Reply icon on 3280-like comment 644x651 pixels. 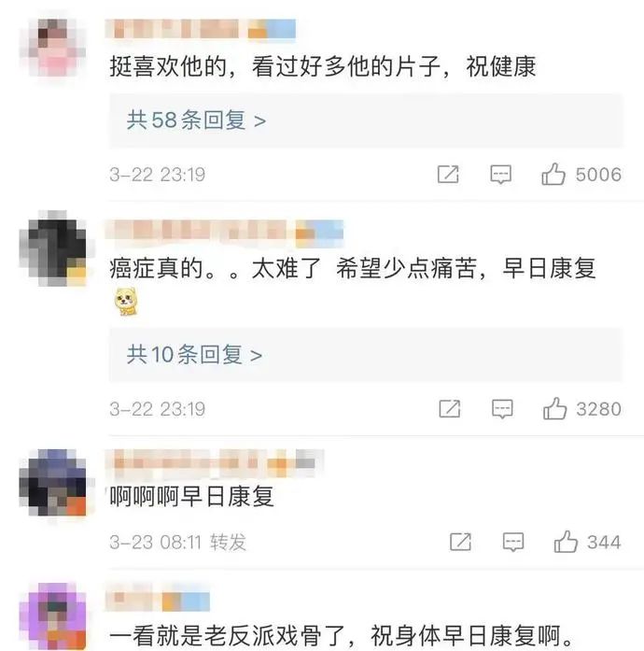[502, 409]
